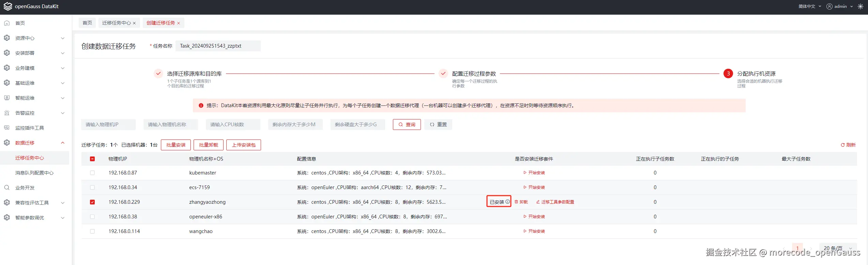Check the row for 192.168.0.34 ecs-7159
868x265 pixels.
92,187
